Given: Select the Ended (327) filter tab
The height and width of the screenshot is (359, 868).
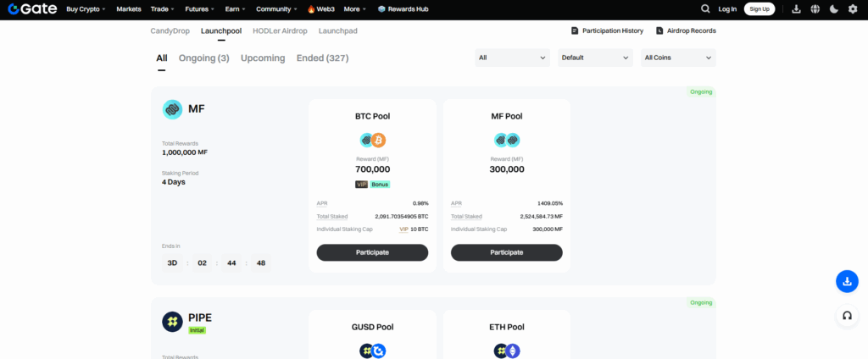Looking at the screenshot, I should pyautogui.click(x=322, y=58).
